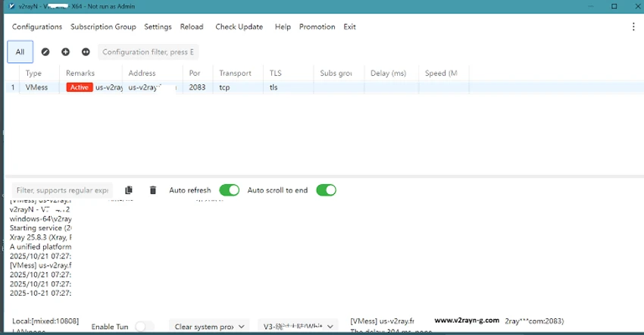The height and width of the screenshot is (335, 644).
Task: Click the edit pencil icon beside All
Action: pyautogui.click(x=45, y=52)
